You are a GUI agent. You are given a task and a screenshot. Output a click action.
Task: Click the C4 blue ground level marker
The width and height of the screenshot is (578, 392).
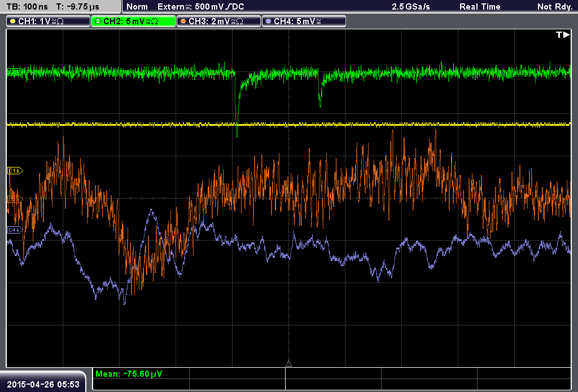[x=15, y=230]
